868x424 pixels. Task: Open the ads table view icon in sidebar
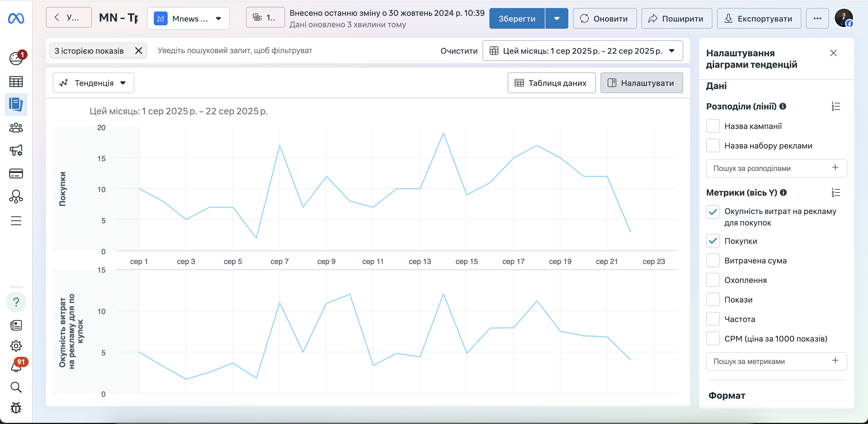point(16,81)
